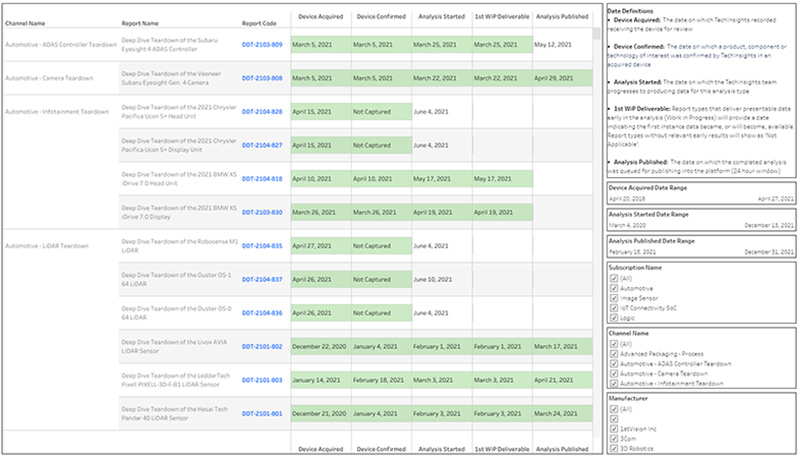Toggle Automotive - ADAS Controller Teardown filter checkbox
The image size is (800, 457).
click(x=614, y=364)
